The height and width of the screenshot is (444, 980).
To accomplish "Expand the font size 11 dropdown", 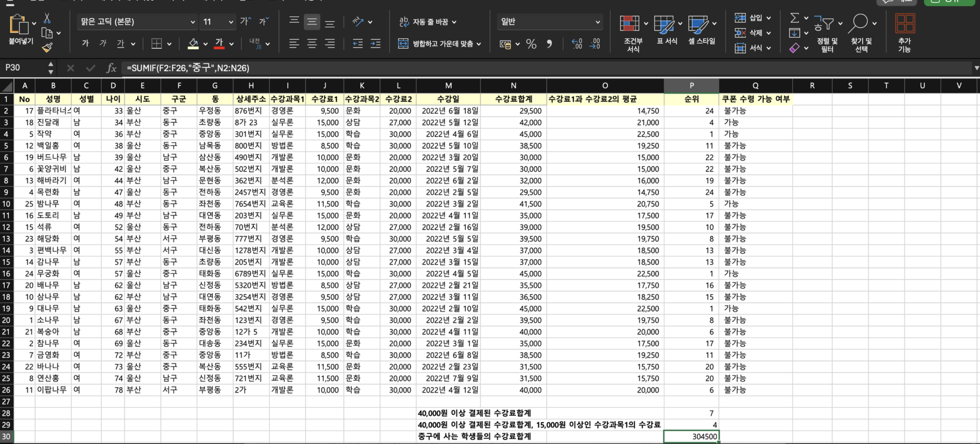I will (x=231, y=22).
